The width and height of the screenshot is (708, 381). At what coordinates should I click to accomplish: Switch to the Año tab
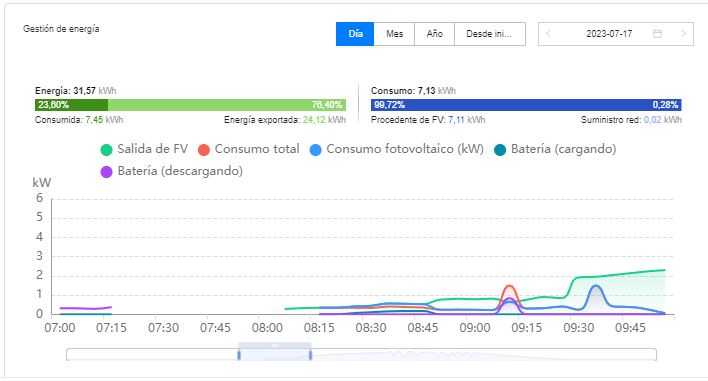434,34
